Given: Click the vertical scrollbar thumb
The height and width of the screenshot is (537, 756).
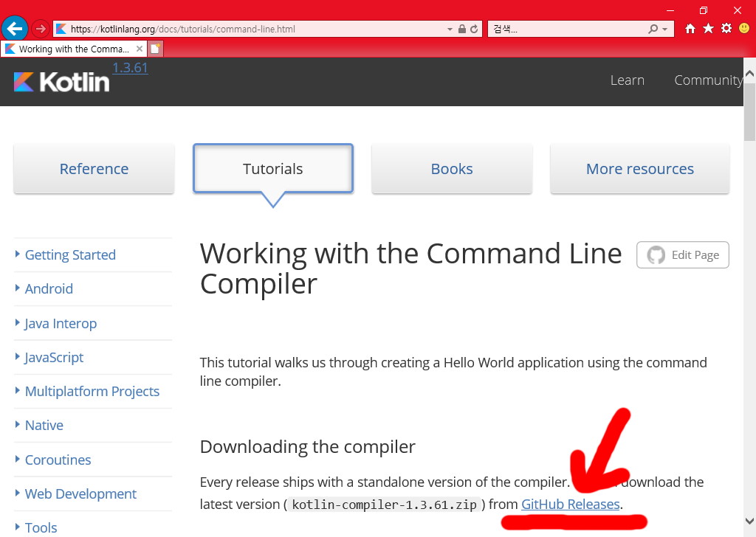Looking at the screenshot, I should (x=750, y=111).
